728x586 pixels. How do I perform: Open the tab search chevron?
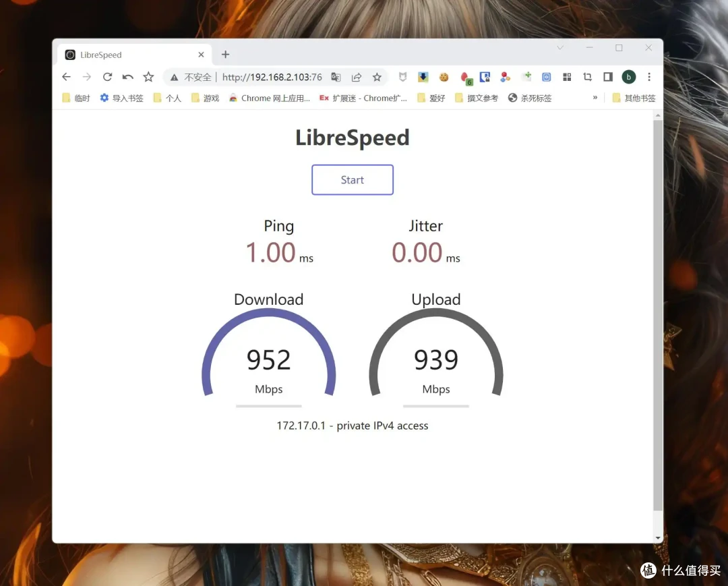[560, 48]
